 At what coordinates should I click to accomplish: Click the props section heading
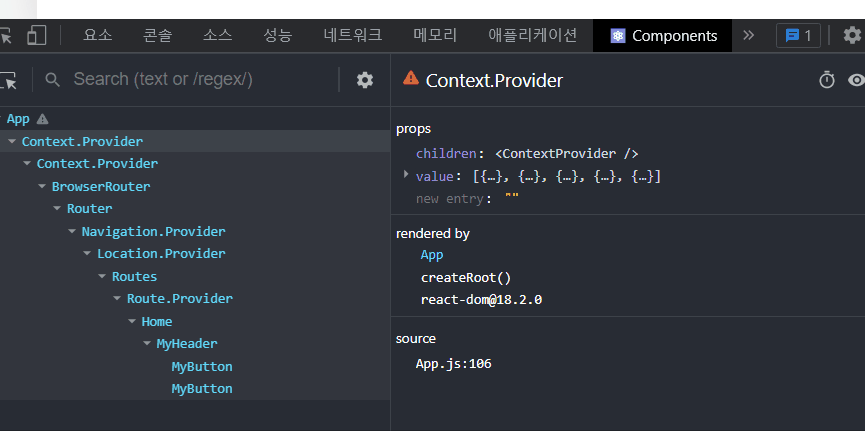pos(413,129)
